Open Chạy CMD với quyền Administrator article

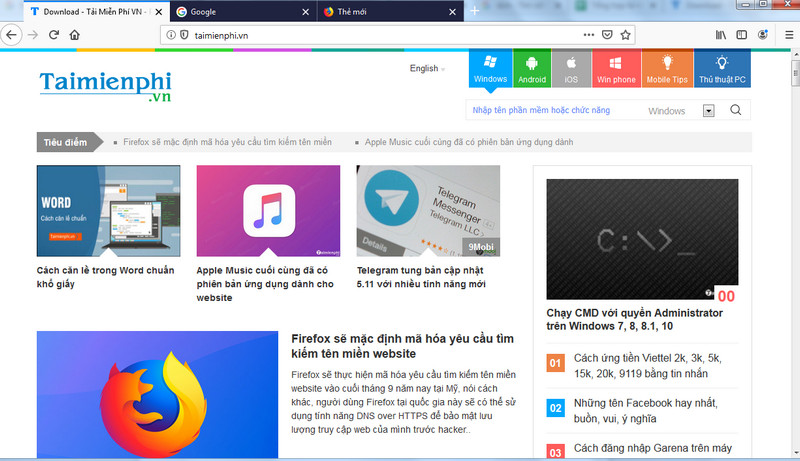pos(634,319)
